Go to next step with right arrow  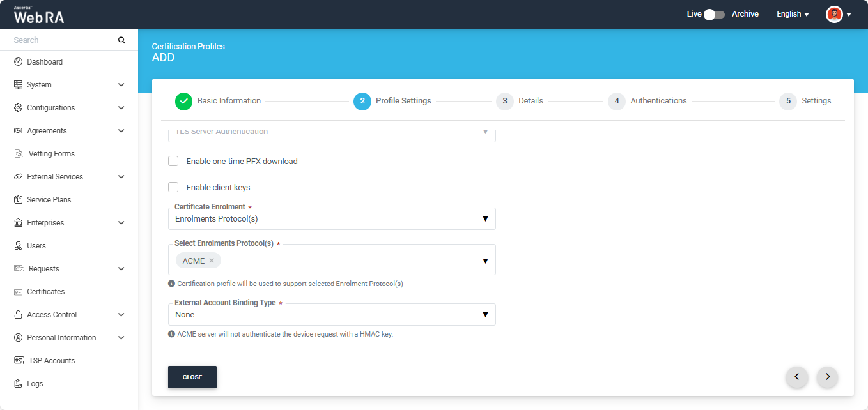pos(827,377)
